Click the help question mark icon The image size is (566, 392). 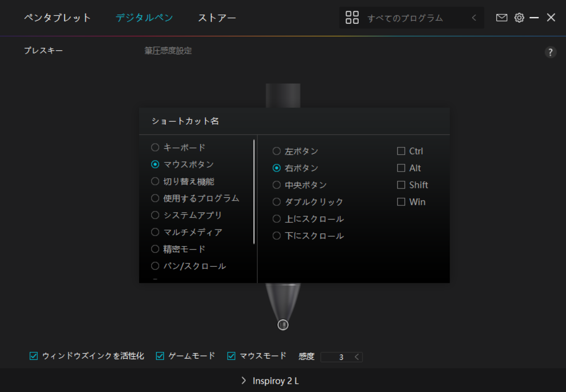pyautogui.click(x=551, y=53)
